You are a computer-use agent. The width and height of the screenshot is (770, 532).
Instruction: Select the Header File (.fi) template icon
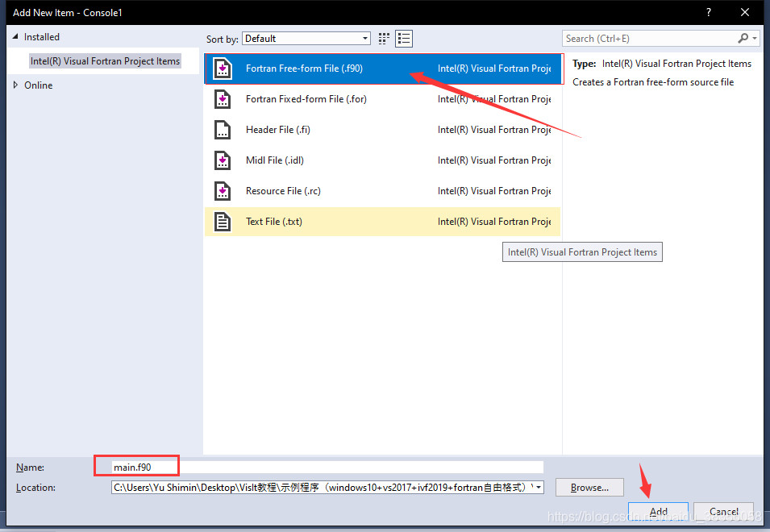point(222,130)
